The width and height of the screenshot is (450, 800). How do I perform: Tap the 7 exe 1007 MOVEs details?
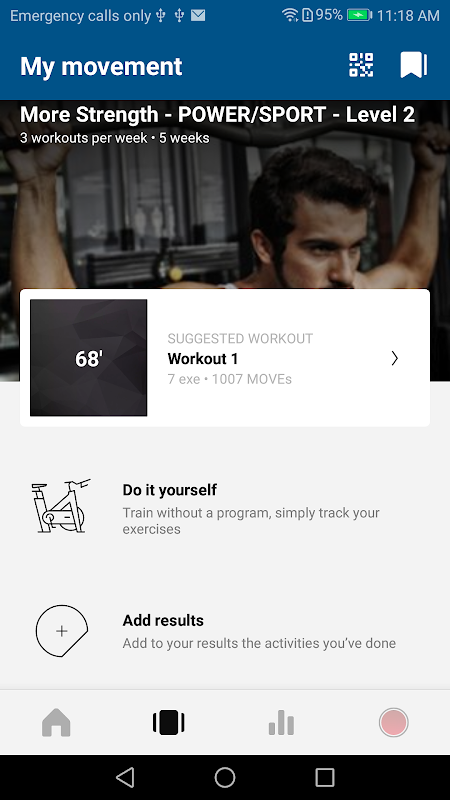(230, 379)
